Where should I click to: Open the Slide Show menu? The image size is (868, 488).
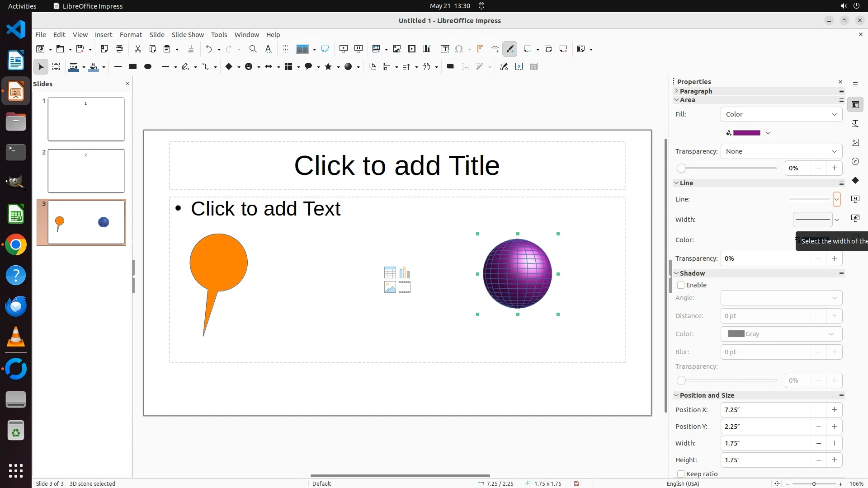pos(188,34)
